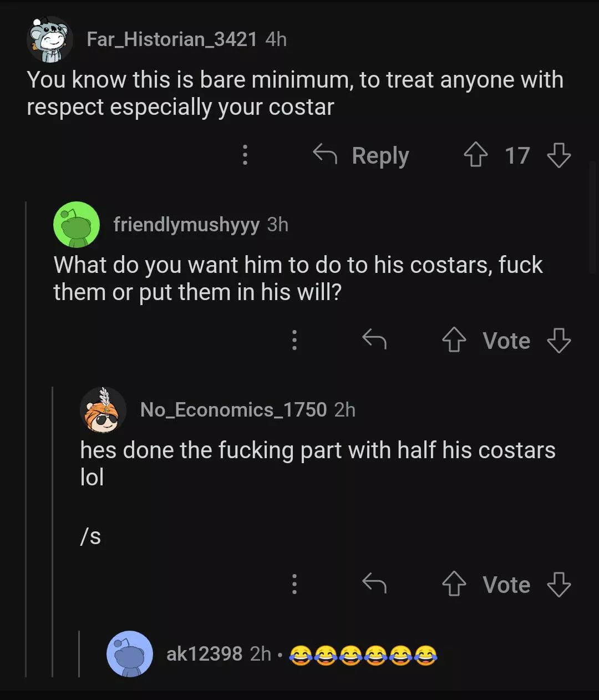
Task: Collapse thread via line beside friendlymushyyy's comment
Action: (x=26, y=438)
